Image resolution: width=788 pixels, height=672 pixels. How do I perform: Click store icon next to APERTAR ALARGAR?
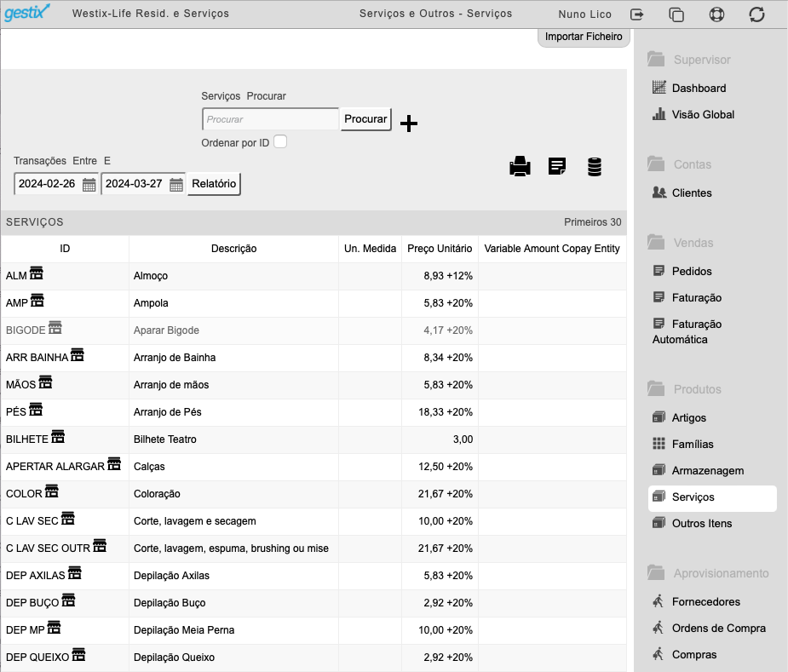pyautogui.click(x=114, y=463)
